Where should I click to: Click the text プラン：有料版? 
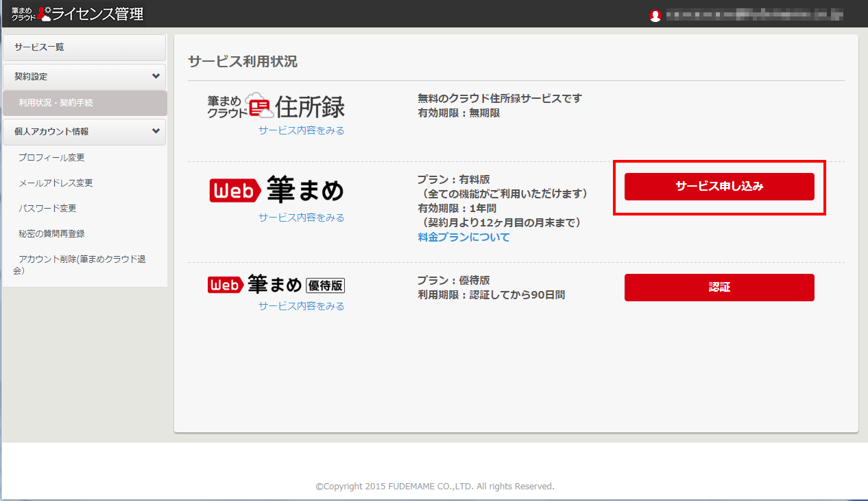(454, 180)
